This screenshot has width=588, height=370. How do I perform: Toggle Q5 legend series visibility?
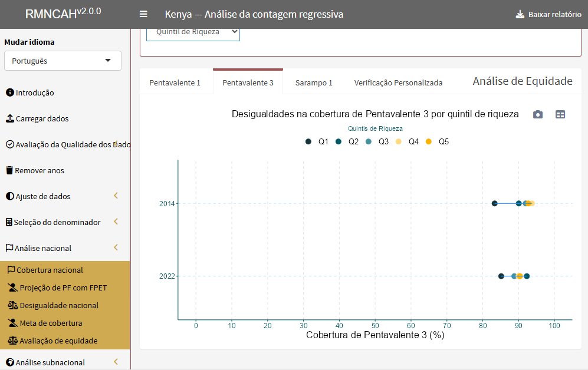pos(437,141)
